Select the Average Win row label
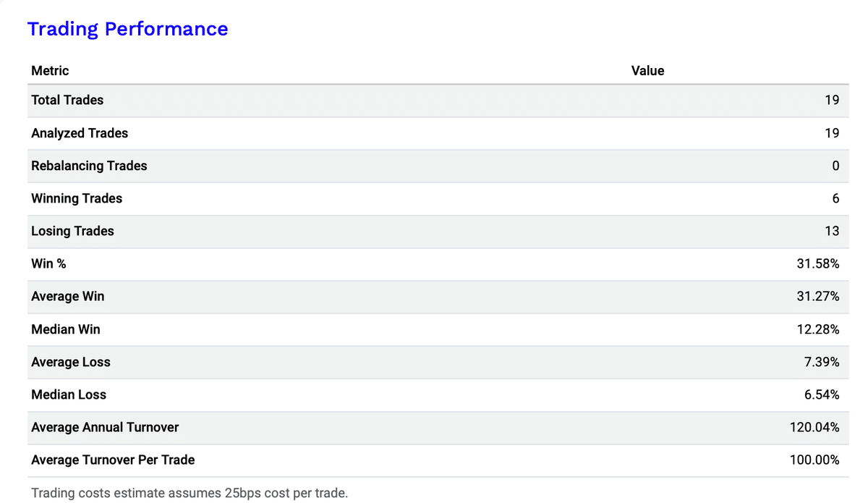The image size is (868, 503). 67,297
